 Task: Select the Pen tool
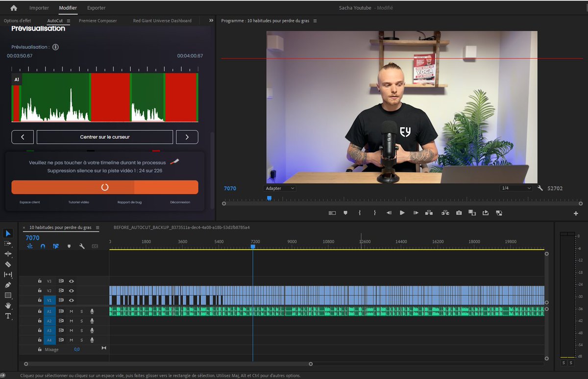click(x=8, y=285)
